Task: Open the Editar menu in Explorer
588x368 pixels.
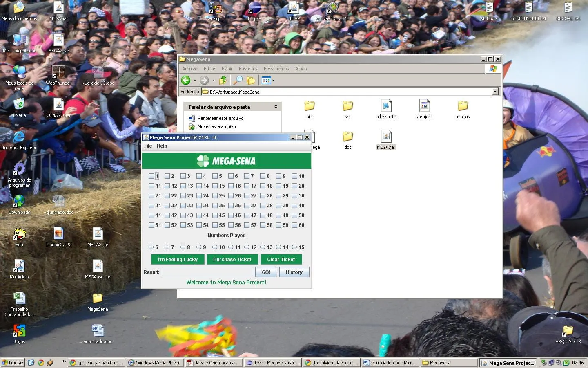Action: [209, 69]
